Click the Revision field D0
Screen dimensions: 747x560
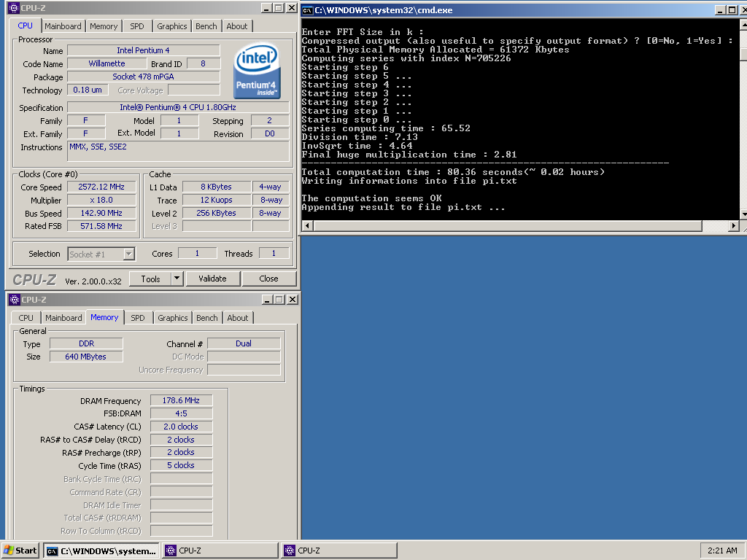click(x=270, y=134)
